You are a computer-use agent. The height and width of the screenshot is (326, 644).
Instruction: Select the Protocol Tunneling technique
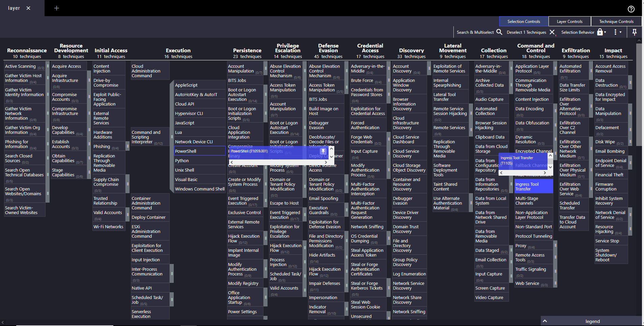click(x=534, y=236)
